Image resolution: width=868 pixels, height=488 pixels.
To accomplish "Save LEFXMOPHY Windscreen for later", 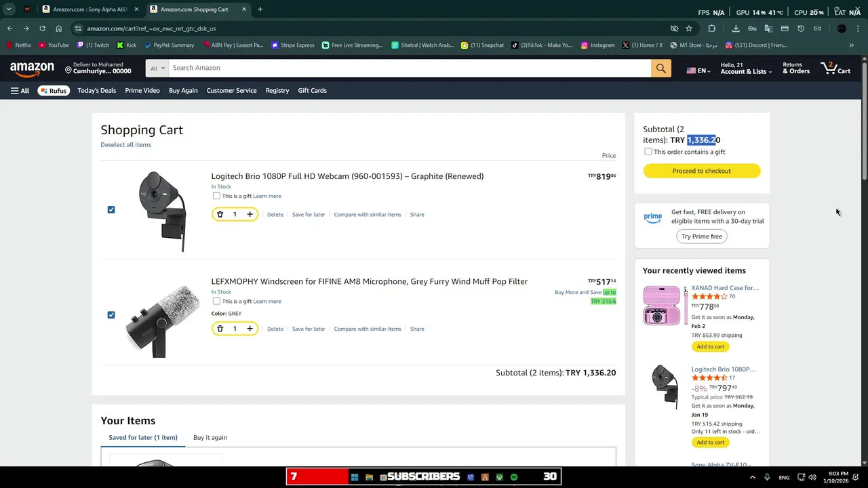I will (x=309, y=329).
